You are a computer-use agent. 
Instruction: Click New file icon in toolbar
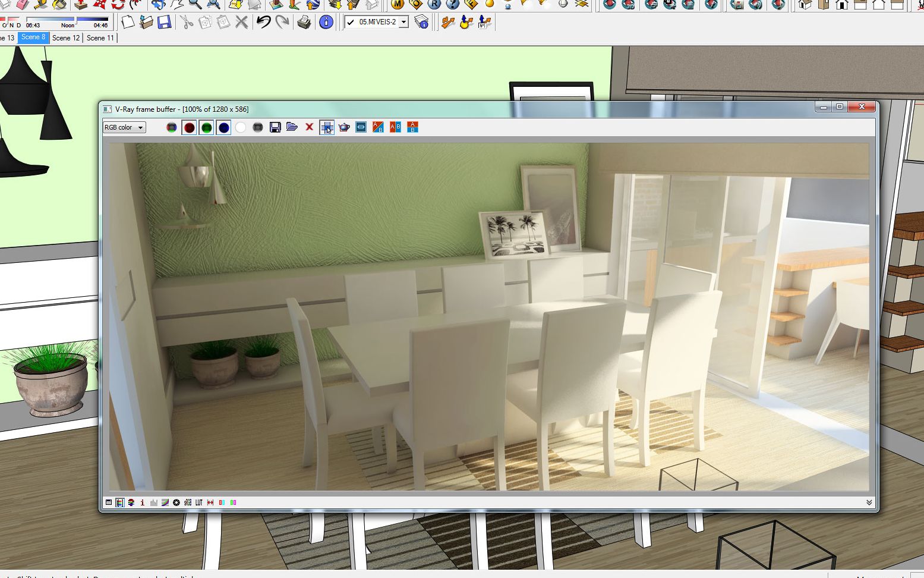tap(128, 22)
